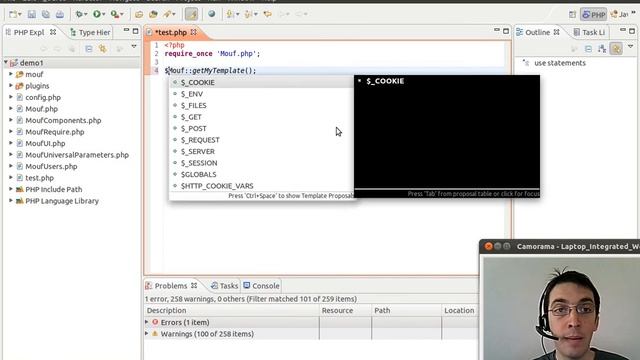Toggle the highlighted Outline toolbar button
The image size is (640, 360).
(x=616, y=49)
